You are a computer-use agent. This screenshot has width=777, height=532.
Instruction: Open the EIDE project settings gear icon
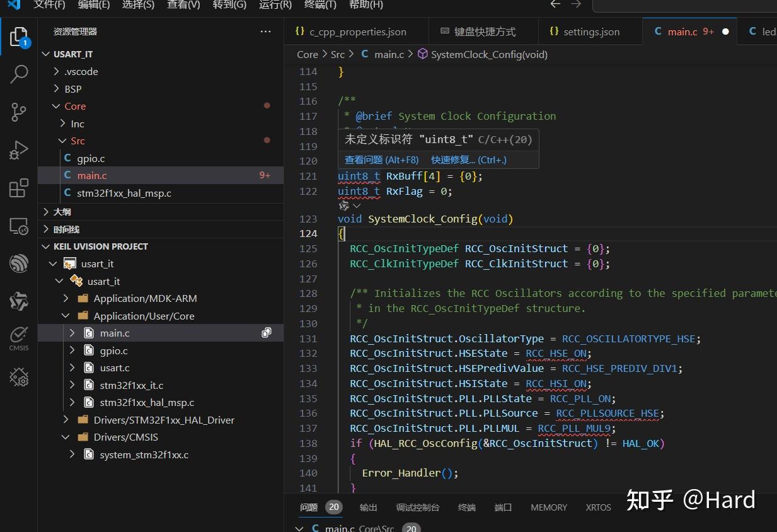pos(18,377)
